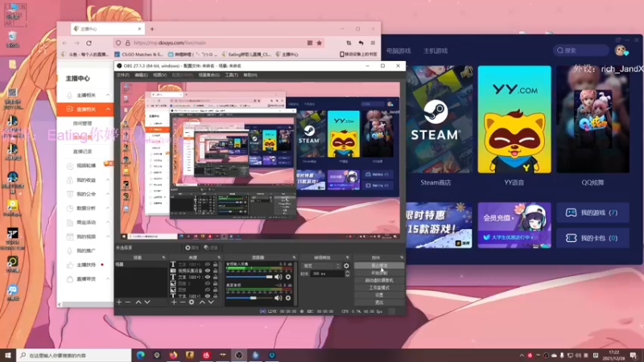The image size is (644, 362).
Task: Add a new scene with the plus icon in Scenes panel
Action: tap(119, 302)
